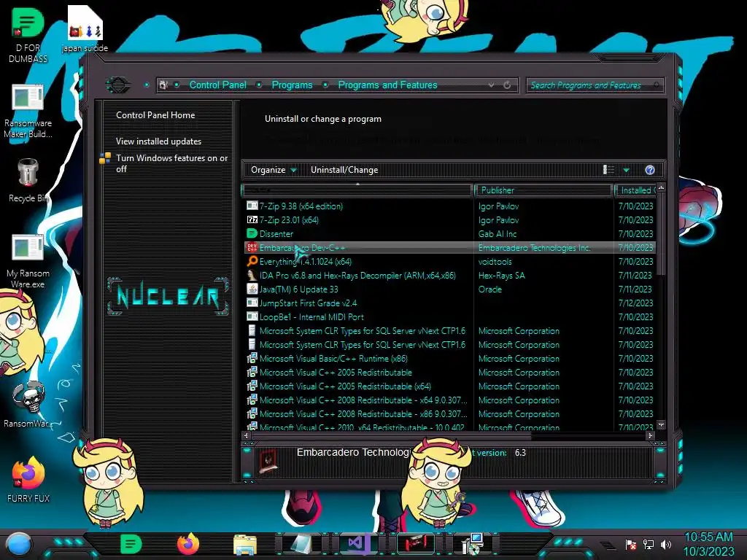Screen dimensions: 747x560
Task: Click the vertical scrollbar up arrow
Action: (661, 188)
